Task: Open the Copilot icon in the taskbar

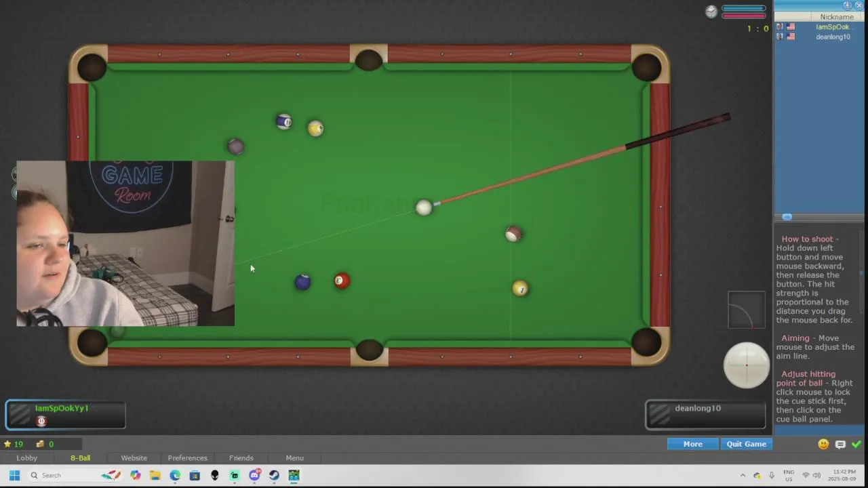Action: point(136,475)
